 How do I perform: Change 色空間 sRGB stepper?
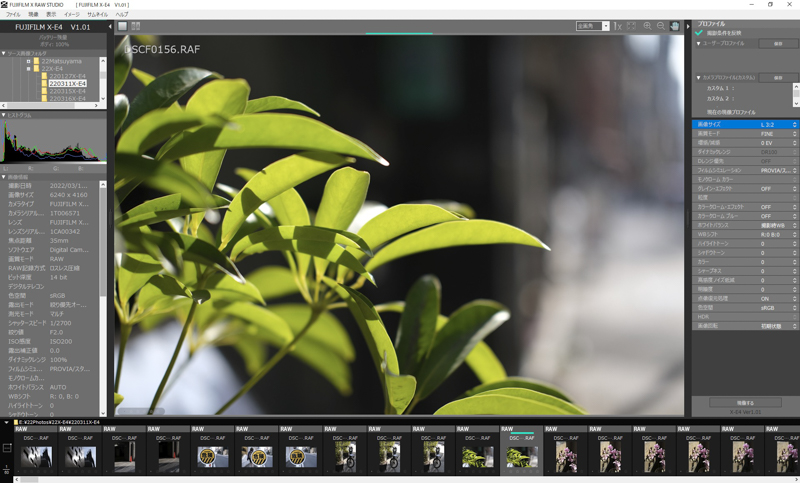point(794,308)
